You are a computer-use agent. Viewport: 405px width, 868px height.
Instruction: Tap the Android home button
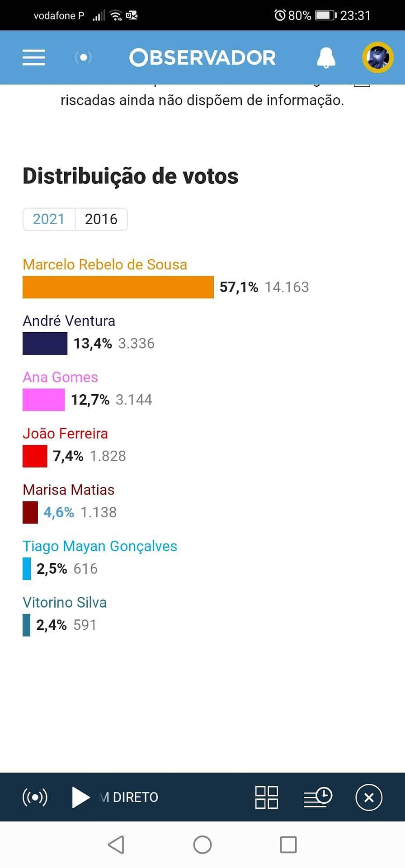click(202, 844)
